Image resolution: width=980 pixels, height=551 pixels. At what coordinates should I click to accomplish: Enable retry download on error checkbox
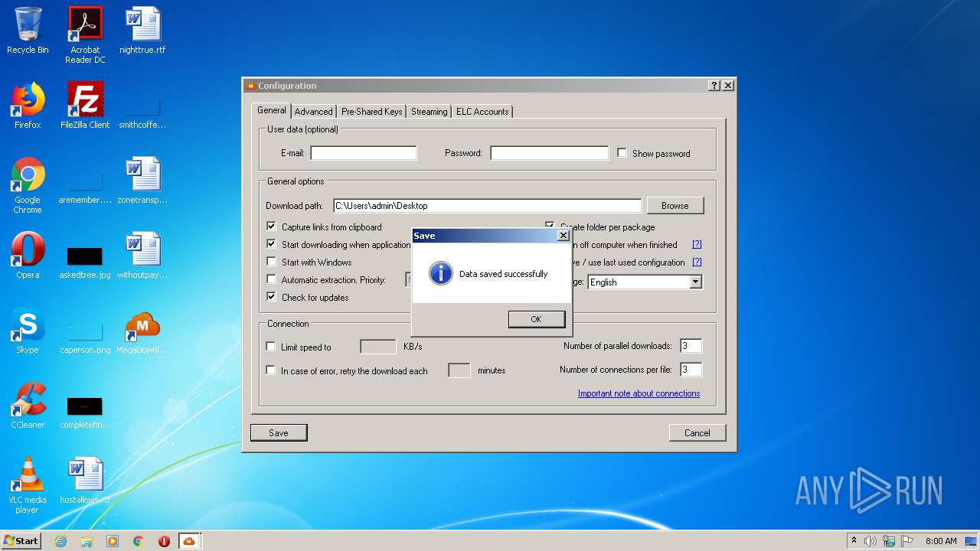(270, 370)
